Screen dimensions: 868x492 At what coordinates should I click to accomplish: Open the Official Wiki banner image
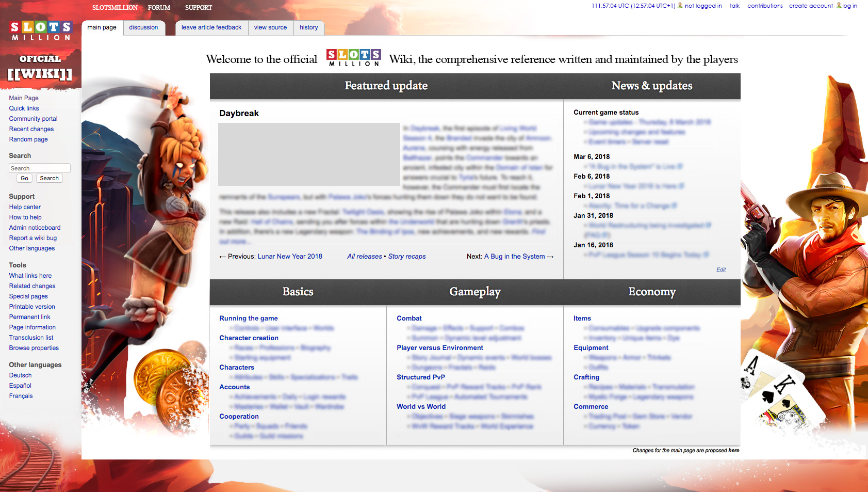[x=40, y=68]
